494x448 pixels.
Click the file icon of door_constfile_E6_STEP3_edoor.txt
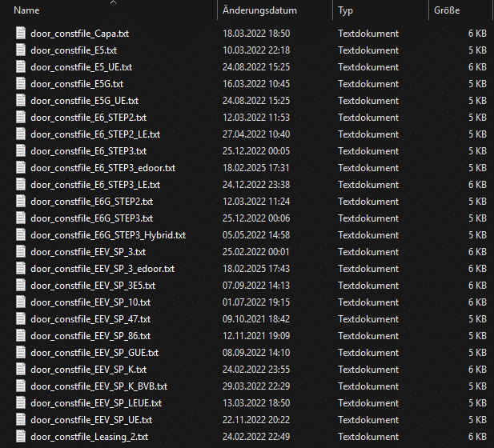point(22,168)
